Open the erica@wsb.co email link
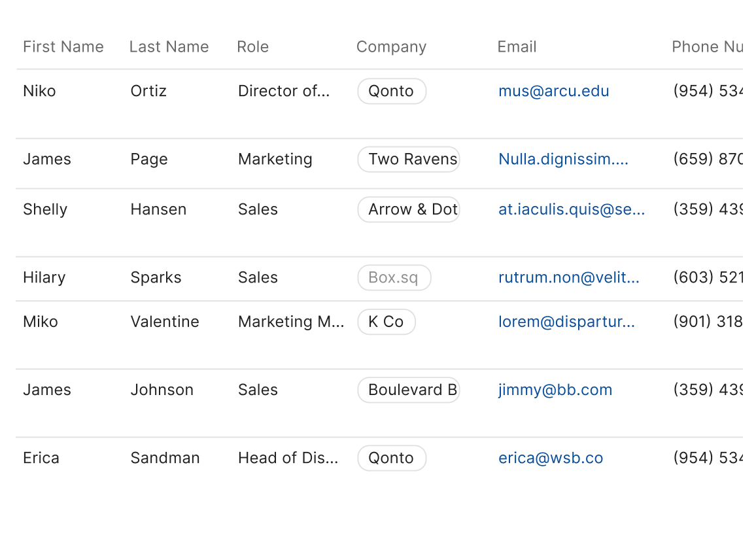Screen dimensions: 756x535 pyautogui.click(x=551, y=458)
